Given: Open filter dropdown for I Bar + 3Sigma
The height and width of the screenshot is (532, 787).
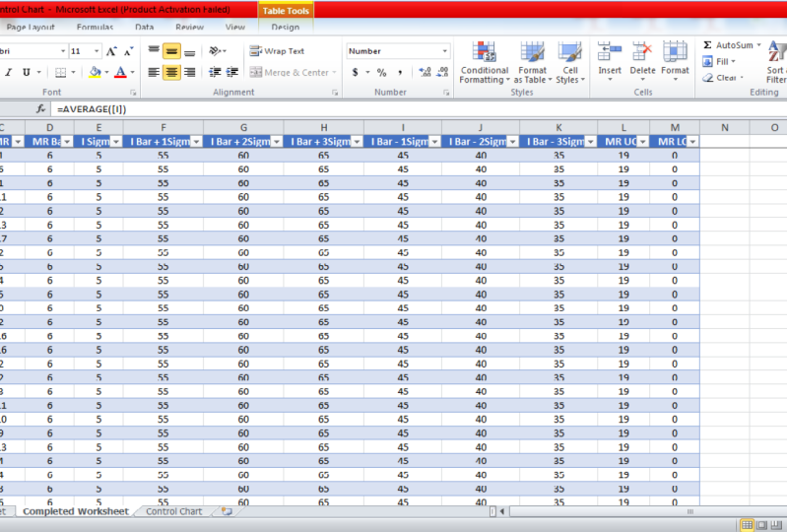Looking at the screenshot, I should coord(357,142).
